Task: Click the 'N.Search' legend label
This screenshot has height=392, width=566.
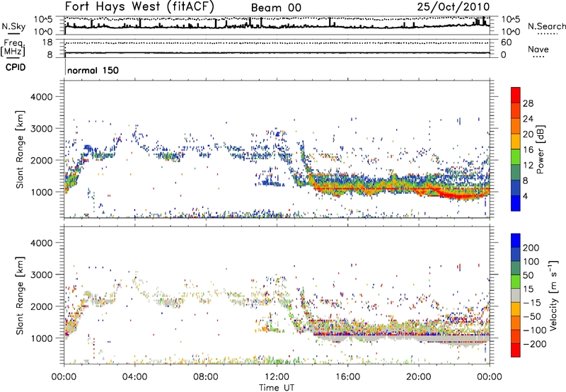Action: point(546,26)
